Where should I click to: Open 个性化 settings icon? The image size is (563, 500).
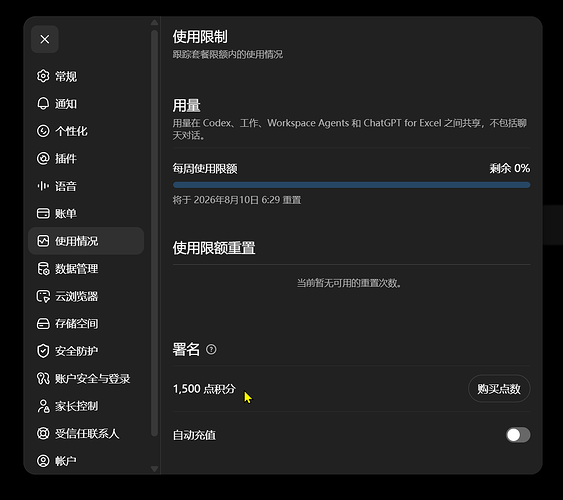point(43,131)
